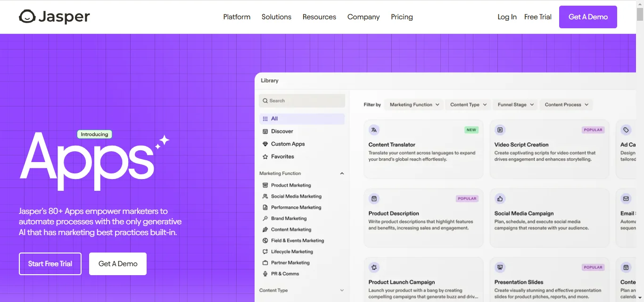The image size is (644, 302).
Task: Click the Introducing badge
Action: click(94, 134)
